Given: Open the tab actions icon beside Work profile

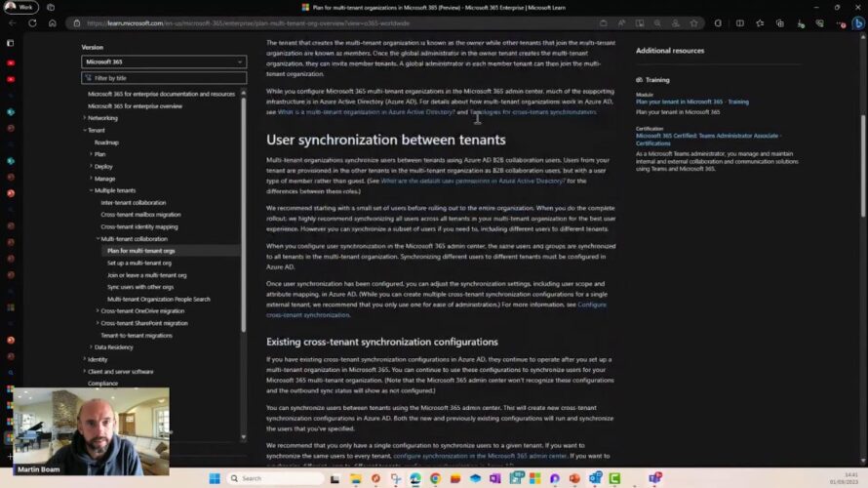Looking at the screenshot, I should coord(51,7).
